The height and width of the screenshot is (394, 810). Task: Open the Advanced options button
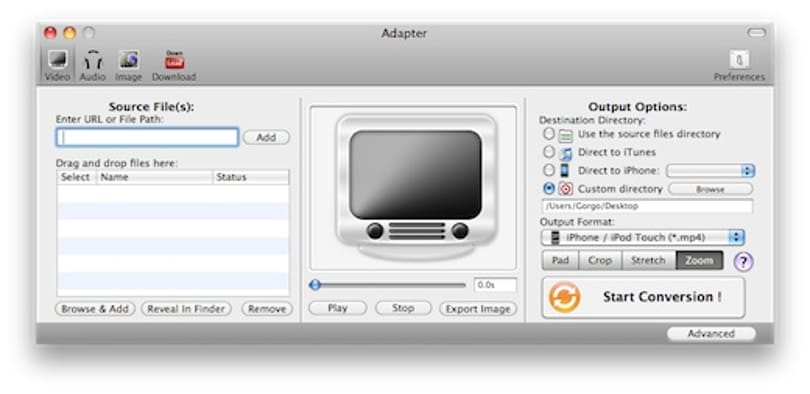point(711,334)
